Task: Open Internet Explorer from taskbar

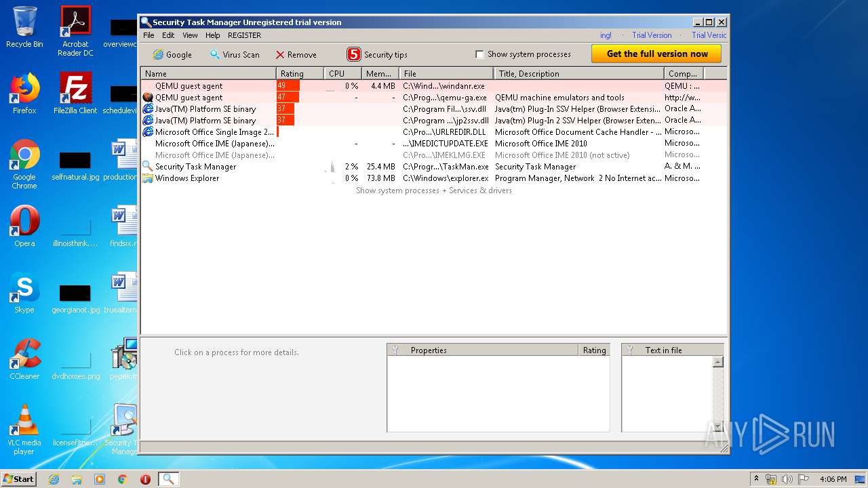Action: pos(54,479)
